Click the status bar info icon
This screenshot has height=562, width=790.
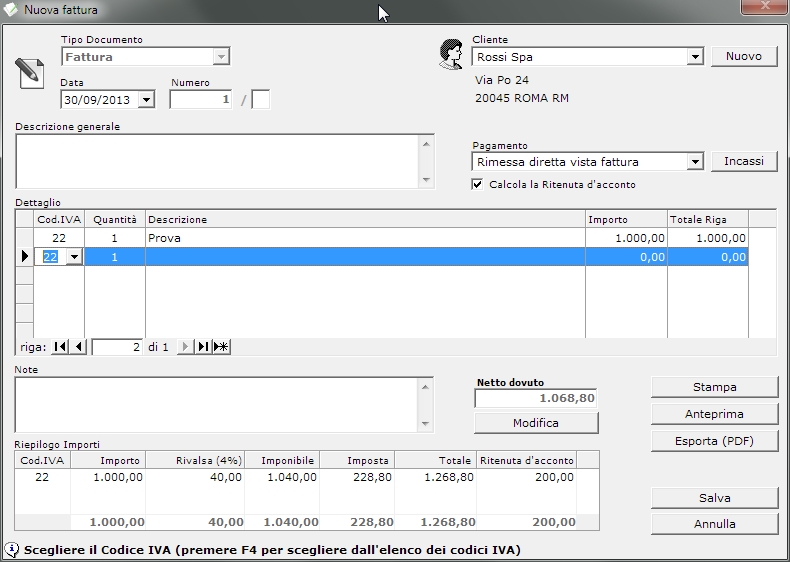click(12, 549)
